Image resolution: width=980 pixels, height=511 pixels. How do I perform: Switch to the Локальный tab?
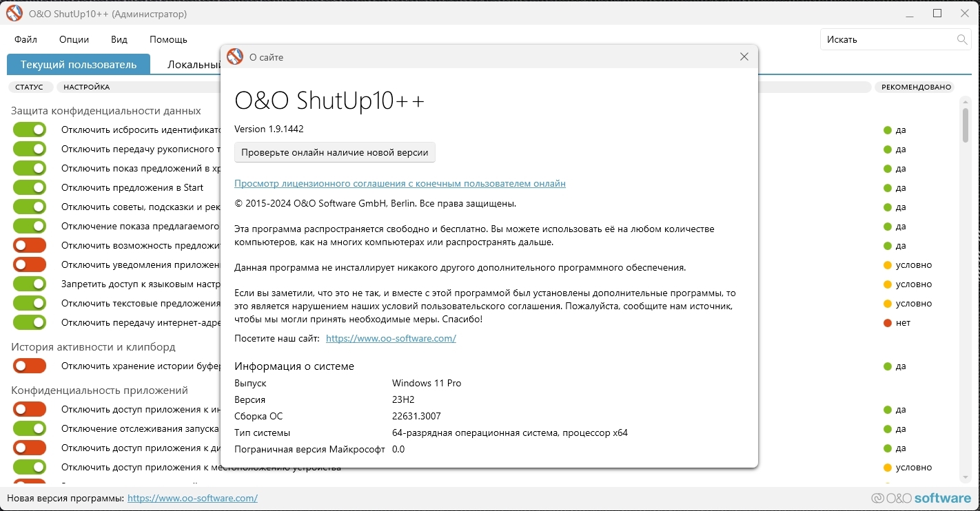point(193,65)
